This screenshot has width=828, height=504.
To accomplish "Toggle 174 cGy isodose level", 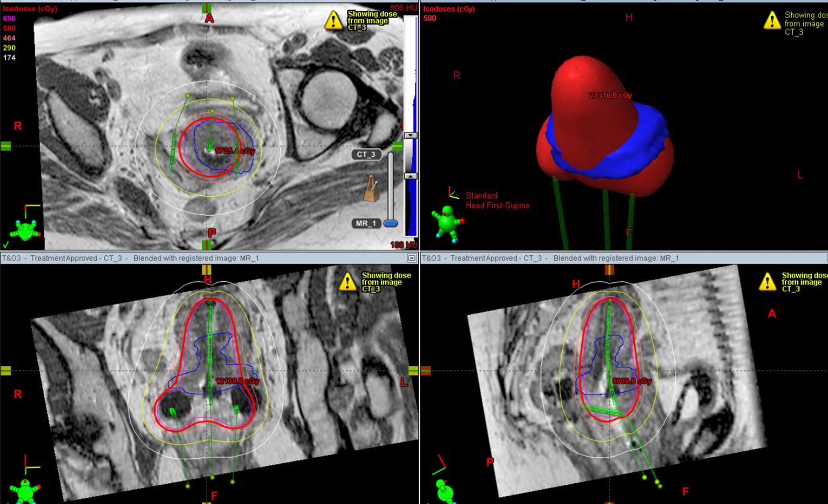I will (x=9, y=58).
